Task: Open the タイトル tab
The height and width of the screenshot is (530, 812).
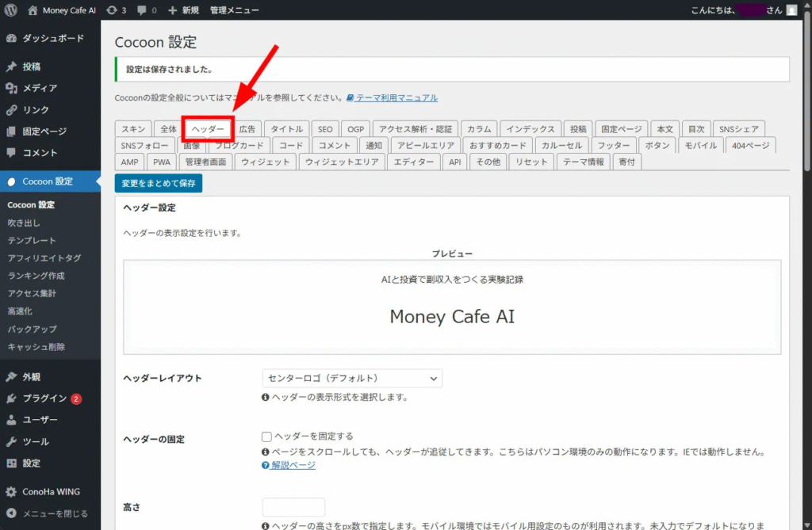Action: [287, 129]
